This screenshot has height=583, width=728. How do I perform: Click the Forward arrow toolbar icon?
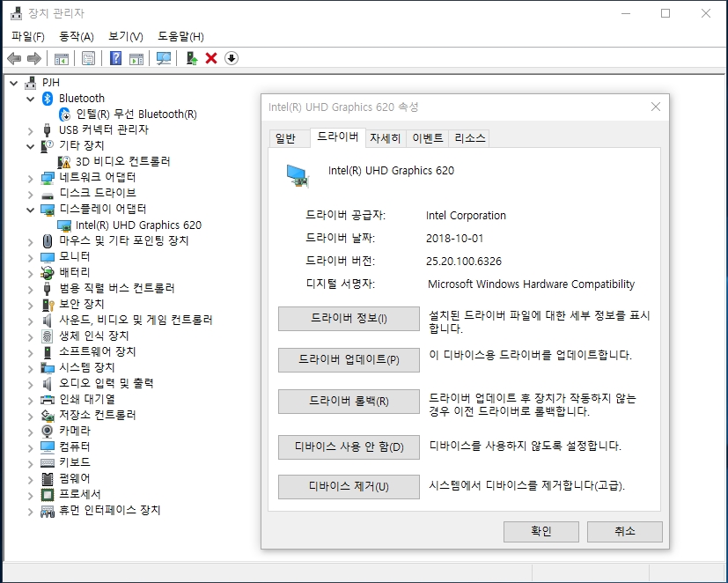pyautogui.click(x=34, y=58)
